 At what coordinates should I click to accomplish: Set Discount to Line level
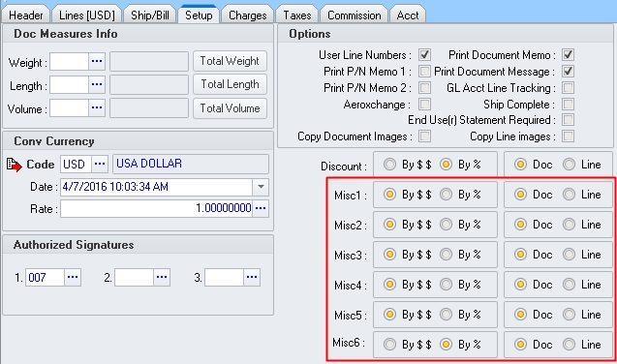[x=569, y=164]
